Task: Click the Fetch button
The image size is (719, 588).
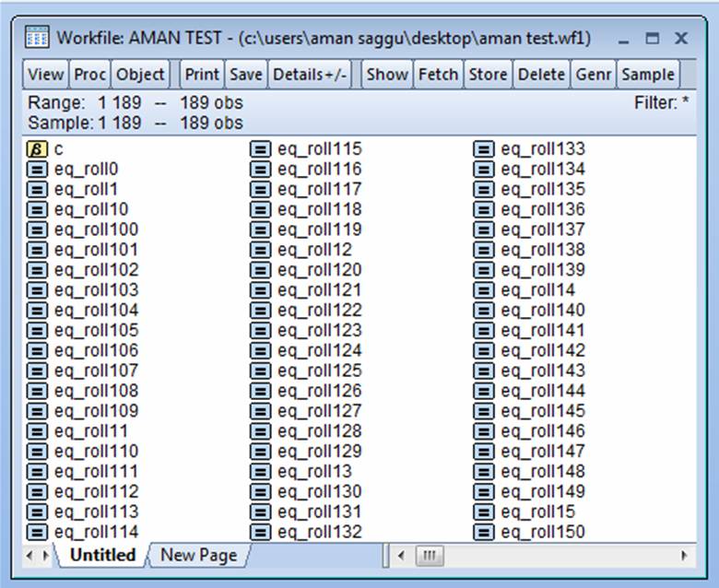Action: (x=438, y=75)
